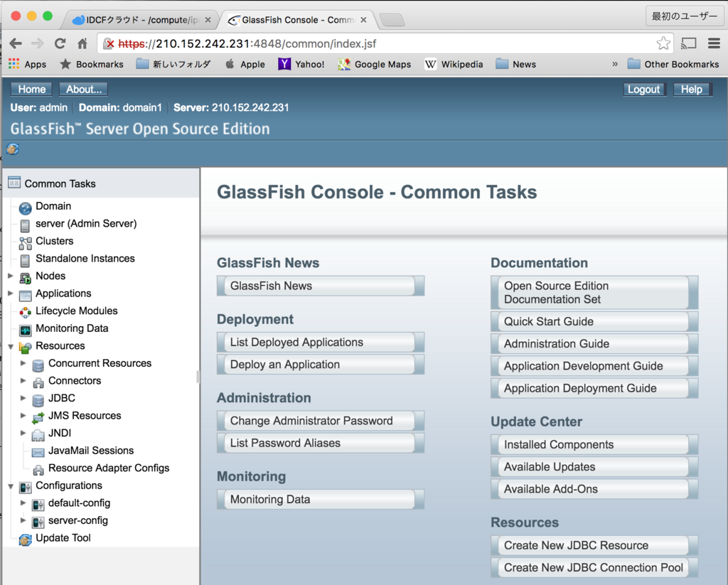728x585 pixels.
Task: Open Quick Start Guide documentation
Action: [x=594, y=321]
